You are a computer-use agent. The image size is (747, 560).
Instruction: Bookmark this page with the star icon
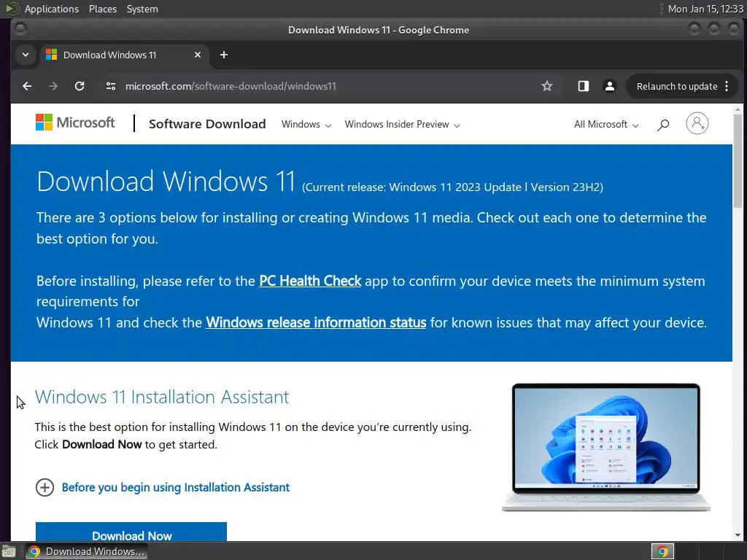[547, 86]
